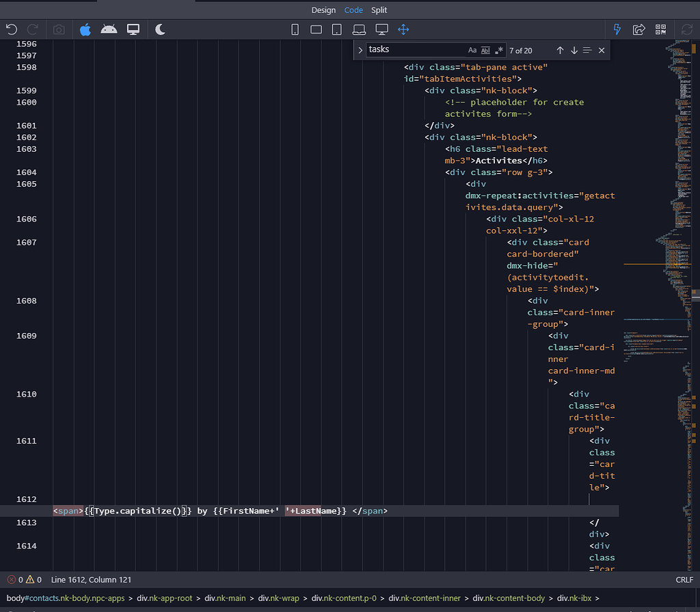Open the QR code preview icon

point(660,29)
